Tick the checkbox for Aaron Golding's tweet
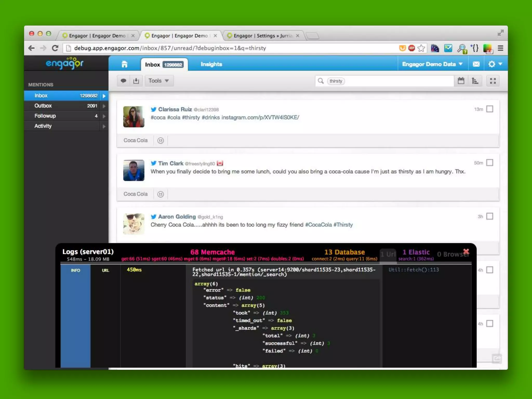 (490, 216)
